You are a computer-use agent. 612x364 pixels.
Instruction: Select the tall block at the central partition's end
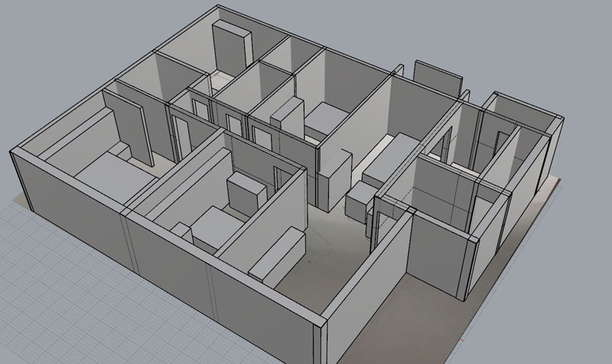[x=335, y=180]
